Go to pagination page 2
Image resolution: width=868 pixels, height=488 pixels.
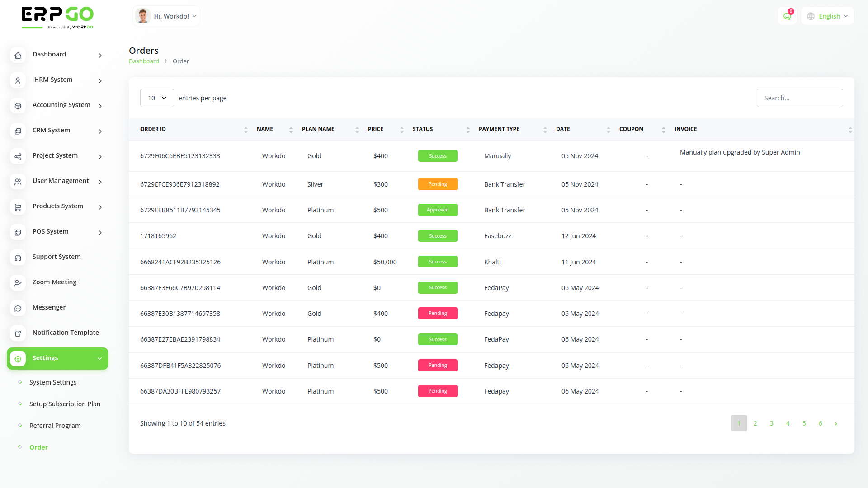(x=755, y=423)
